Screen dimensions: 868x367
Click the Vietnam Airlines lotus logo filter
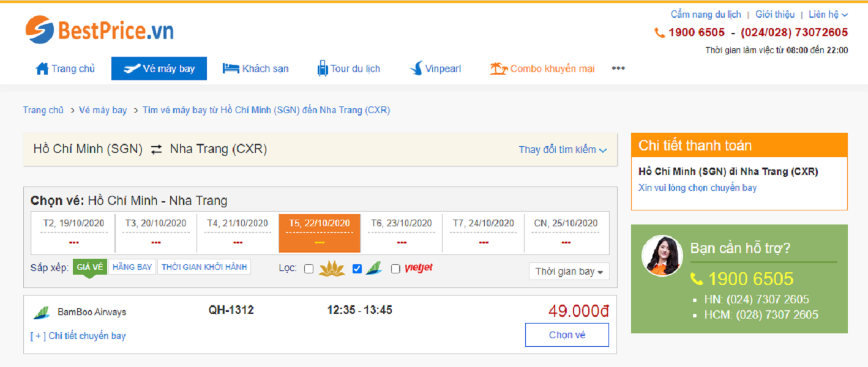[332, 268]
